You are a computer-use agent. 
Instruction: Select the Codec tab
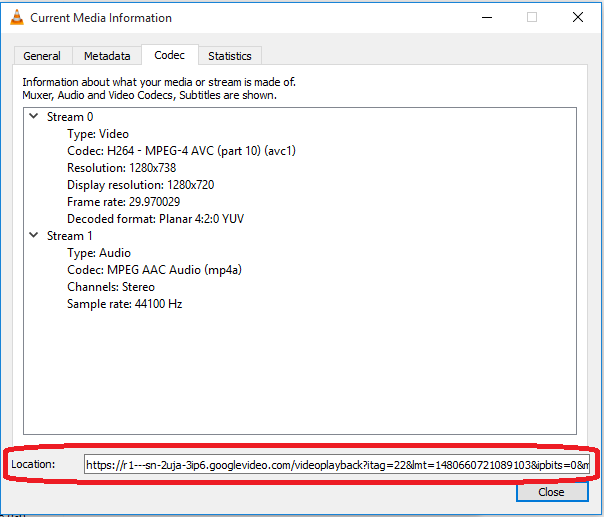[169, 55]
